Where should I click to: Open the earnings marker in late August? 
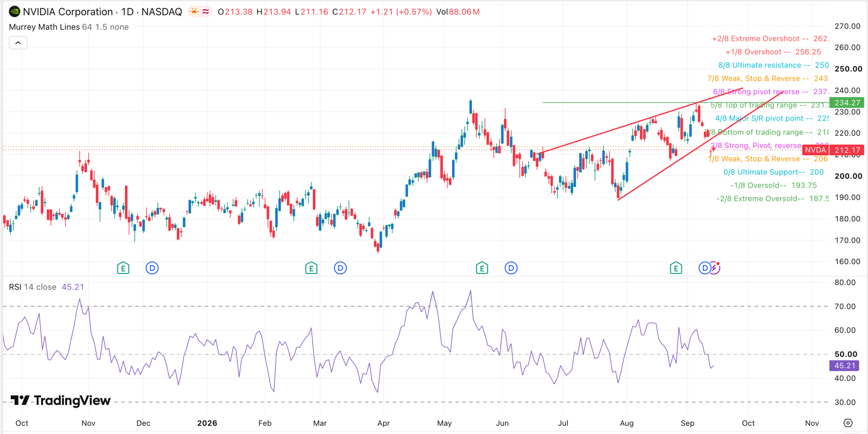[676, 268]
